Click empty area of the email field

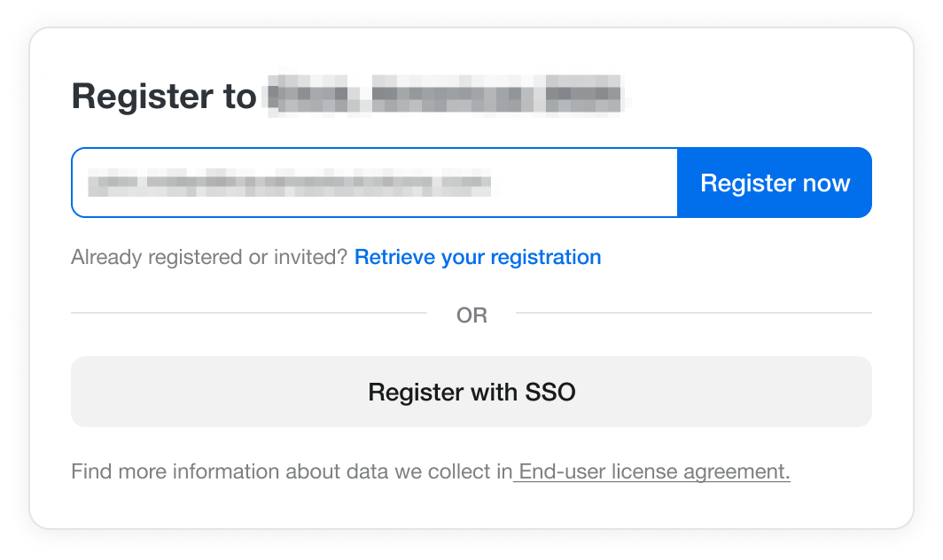583,183
